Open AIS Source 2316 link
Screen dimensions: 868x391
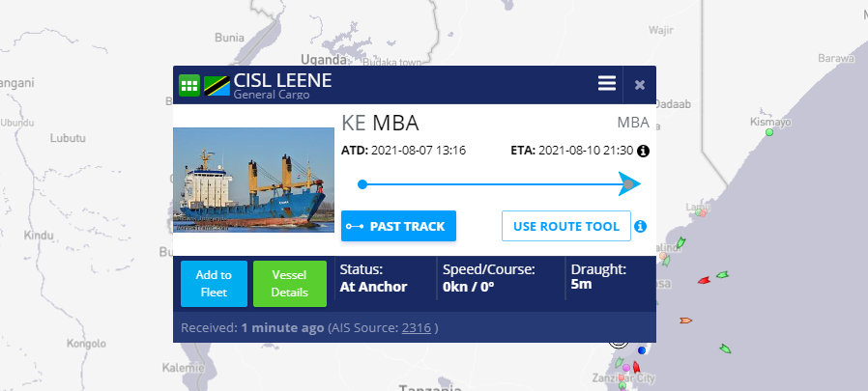[416, 328]
